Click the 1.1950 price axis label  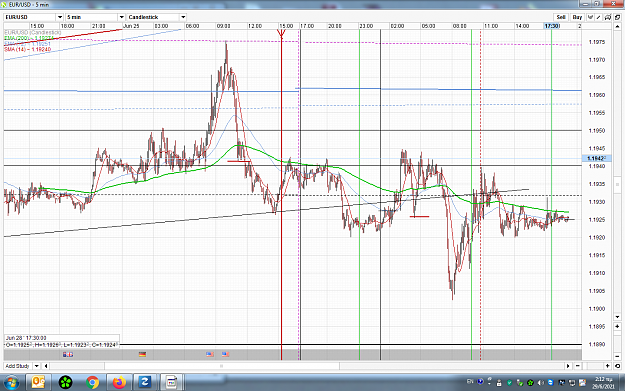click(x=597, y=131)
